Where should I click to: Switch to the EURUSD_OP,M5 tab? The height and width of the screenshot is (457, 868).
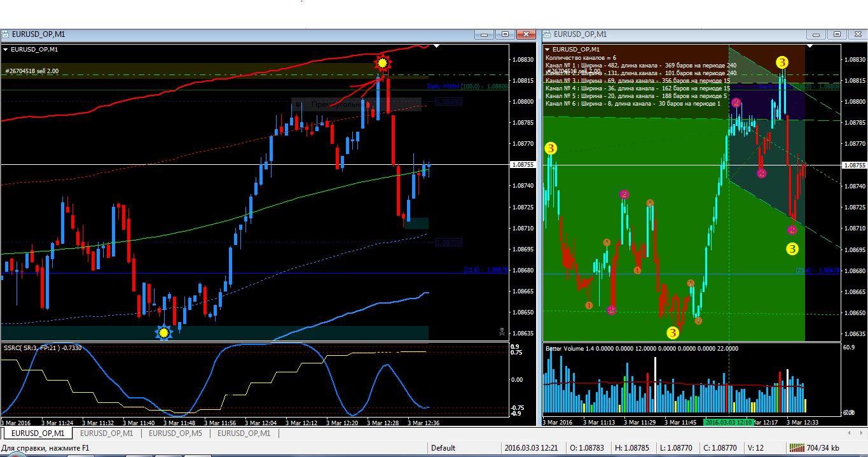coord(176,433)
